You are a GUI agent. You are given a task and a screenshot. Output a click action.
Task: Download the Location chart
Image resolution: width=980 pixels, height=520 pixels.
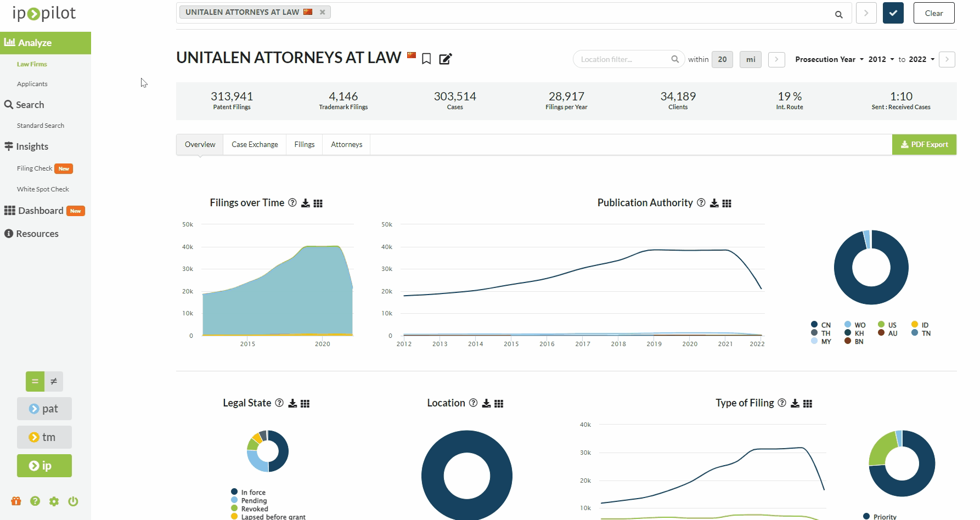[486, 403]
